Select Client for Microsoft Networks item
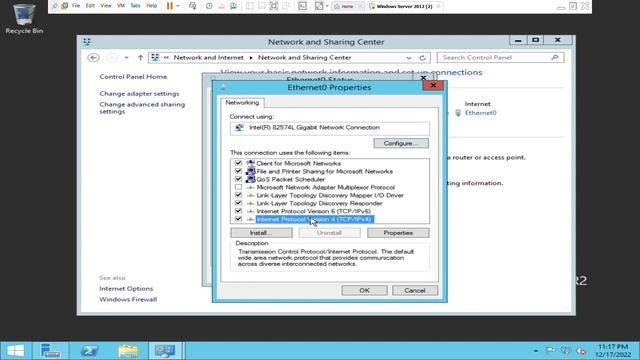Screen dimensions: 640x360 tap(299, 163)
